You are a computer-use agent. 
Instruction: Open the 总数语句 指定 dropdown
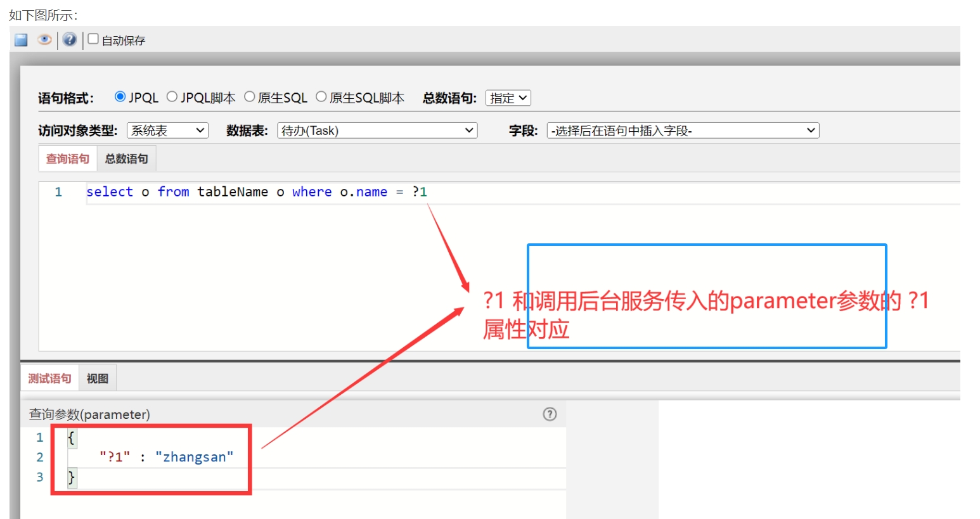(x=508, y=98)
